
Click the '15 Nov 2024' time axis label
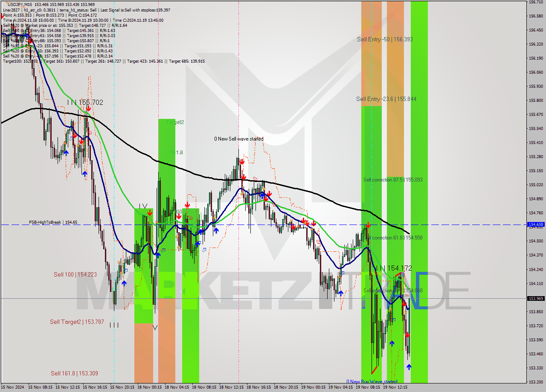point(12,388)
